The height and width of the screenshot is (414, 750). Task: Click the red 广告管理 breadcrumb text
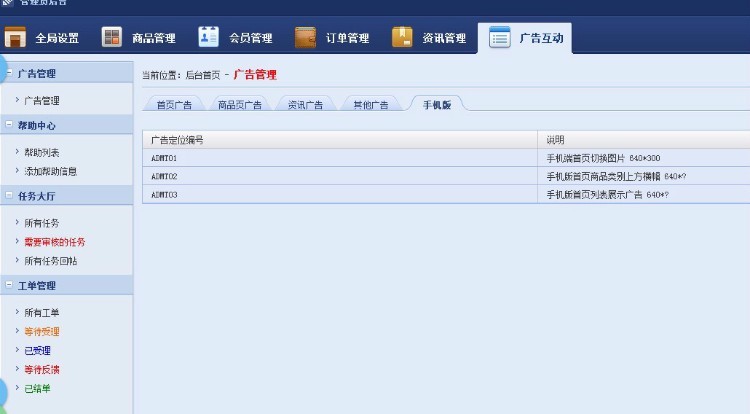tap(255, 75)
